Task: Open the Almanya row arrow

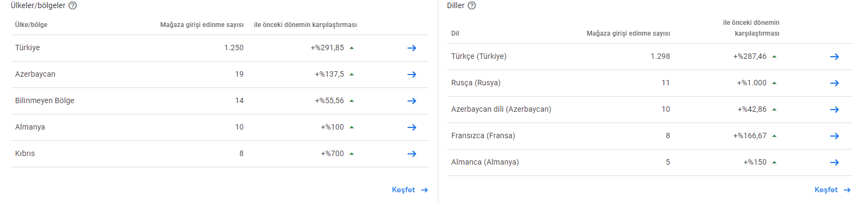Action: [412, 127]
